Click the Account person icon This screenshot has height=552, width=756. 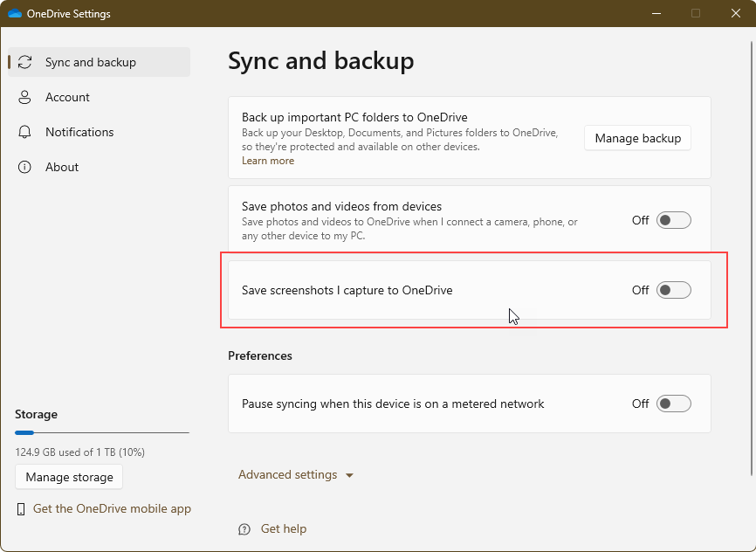pyautogui.click(x=24, y=97)
